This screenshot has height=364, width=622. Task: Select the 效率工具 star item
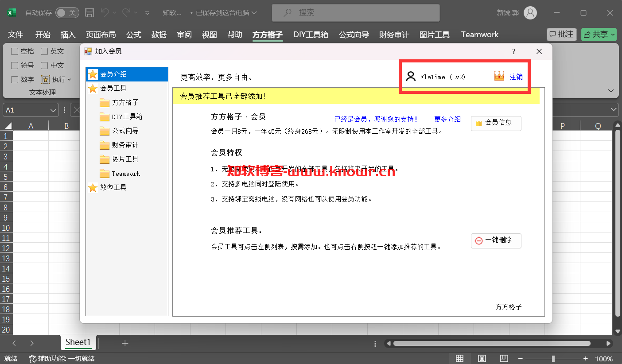107,187
